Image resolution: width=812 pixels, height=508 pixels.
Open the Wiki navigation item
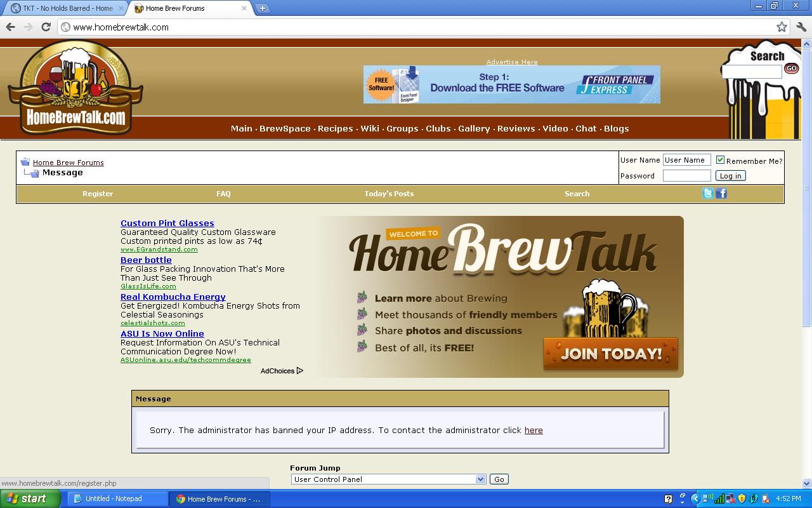tap(370, 128)
